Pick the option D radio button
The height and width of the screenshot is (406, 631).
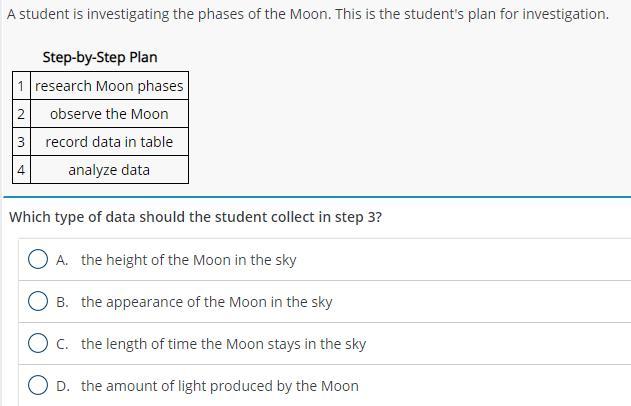38,386
